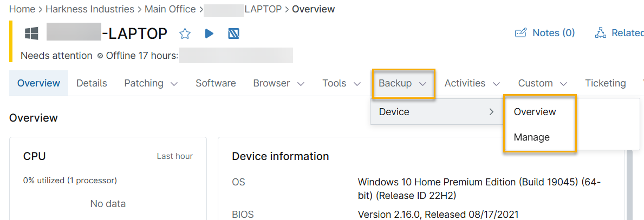Click the Windows logo device icon
This screenshot has height=220, width=644.
point(31,34)
